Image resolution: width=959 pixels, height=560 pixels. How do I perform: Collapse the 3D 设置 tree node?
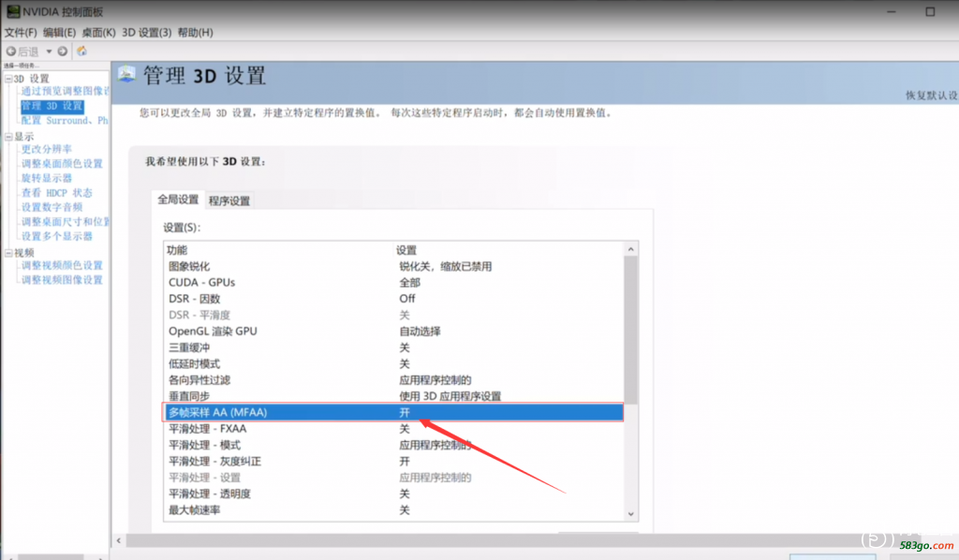[8, 79]
